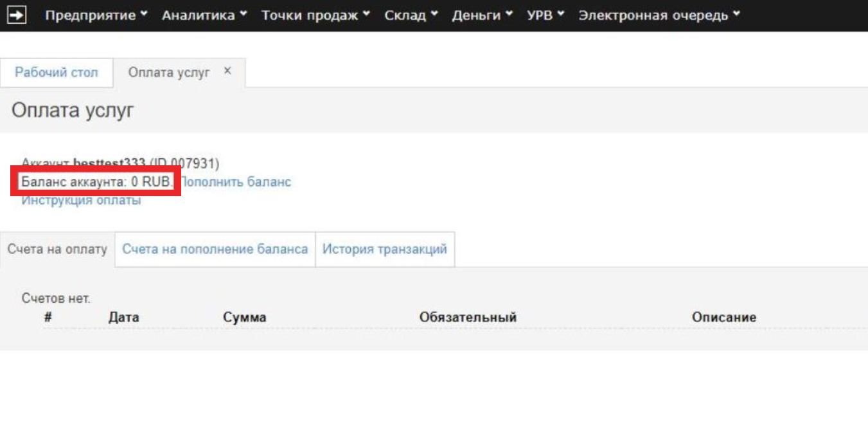Open the История транзакций tab

(x=384, y=250)
